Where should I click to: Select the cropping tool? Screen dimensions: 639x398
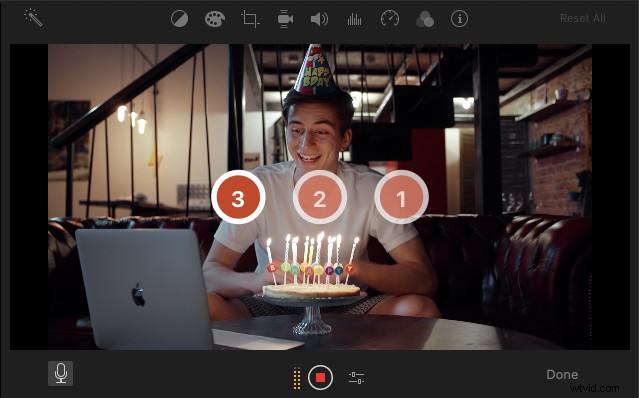point(250,19)
